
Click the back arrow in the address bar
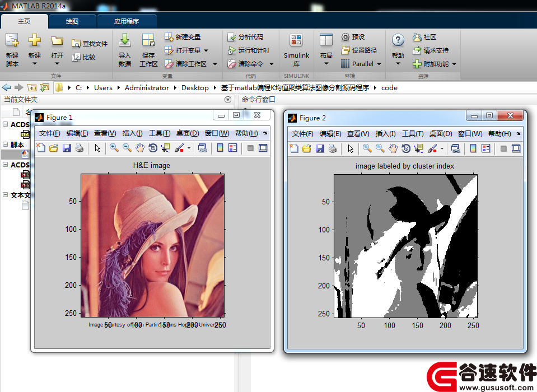(7, 88)
